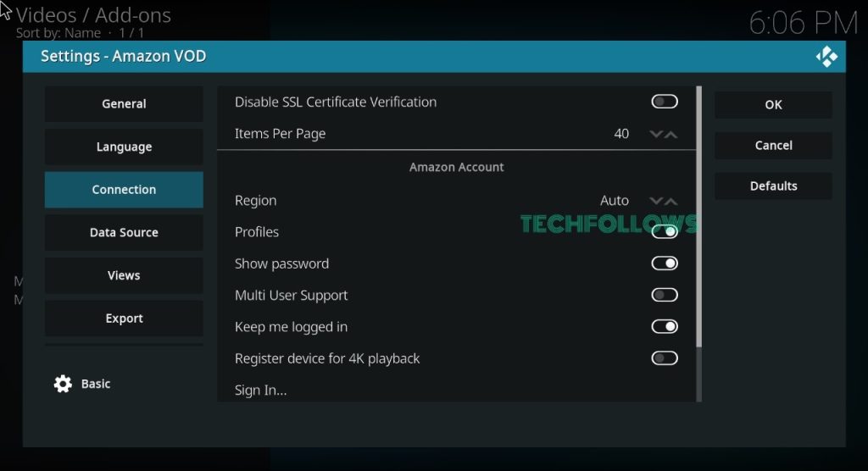Reset settings with Defaults button
Screen dimensions: 868x471
tap(773, 186)
